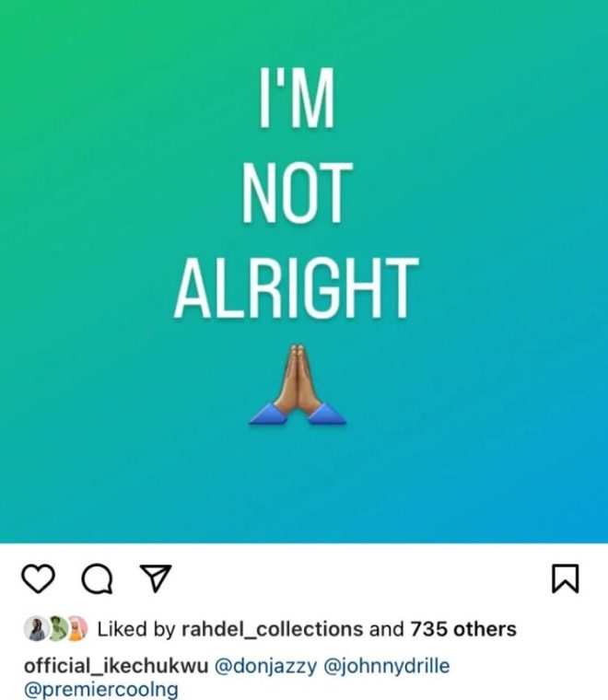Tap the third pink liker avatar
608x700 pixels.
[x=77, y=628]
